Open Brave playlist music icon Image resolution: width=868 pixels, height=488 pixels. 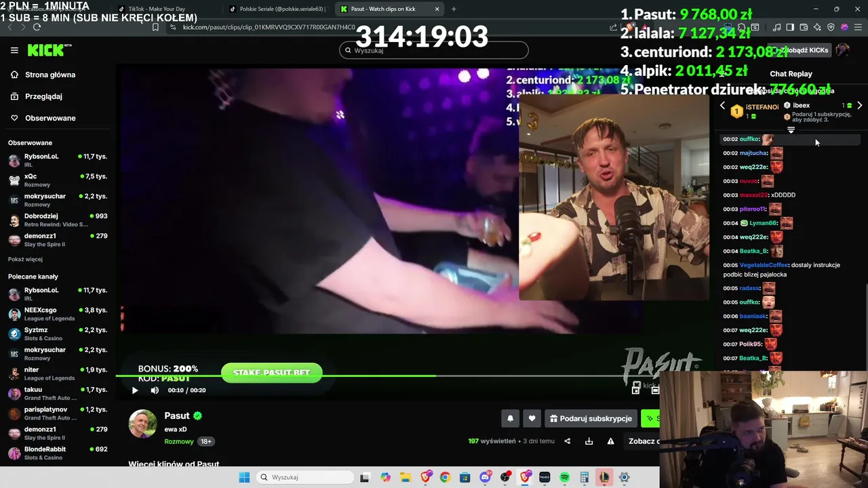pos(776,27)
